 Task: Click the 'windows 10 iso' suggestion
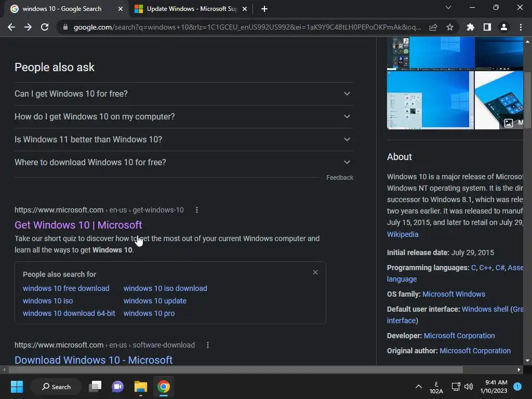point(48,301)
